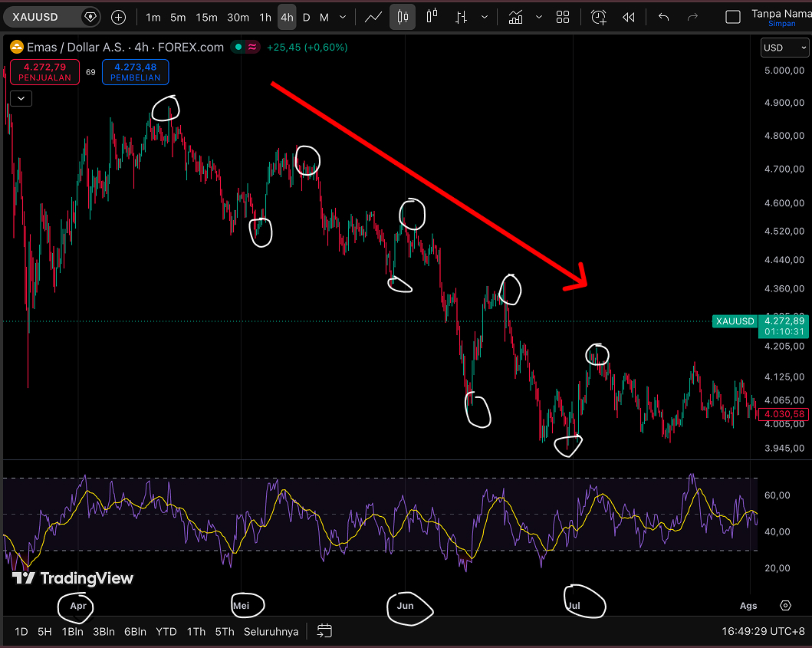Click the 4.273,48 PEMBELIAN buy button
This screenshot has height=648, width=812.
135,72
